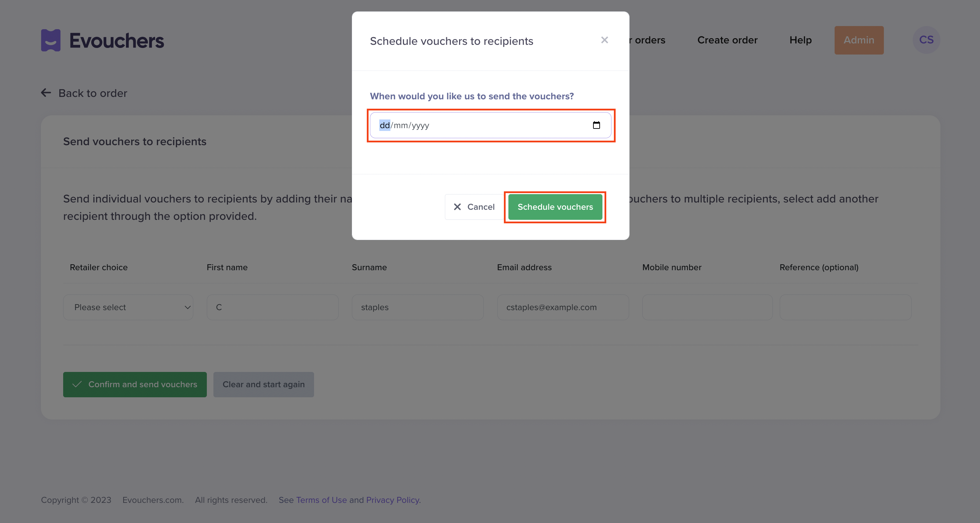Open the CS user avatar menu
Image resolution: width=980 pixels, height=523 pixels.
pos(926,40)
